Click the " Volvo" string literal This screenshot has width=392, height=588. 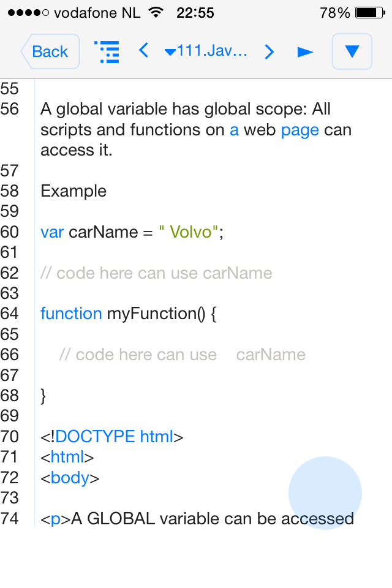pyautogui.click(x=188, y=232)
